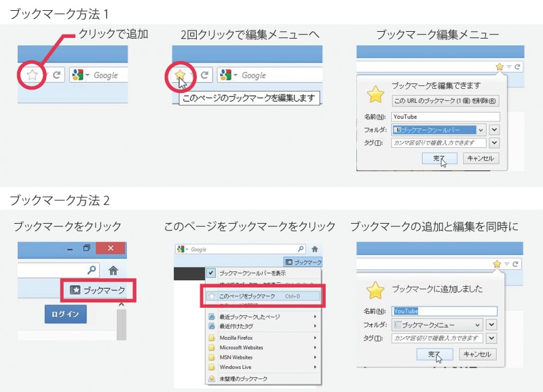Click reload icon in ブックマークの追加と編集を同時に panel
The width and height of the screenshot is (543, 392).
515,264
